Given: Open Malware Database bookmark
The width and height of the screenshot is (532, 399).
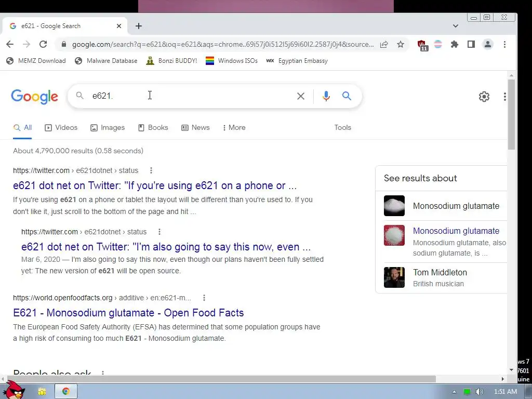Looking at the screenshot, I should (x=106, y=61).
